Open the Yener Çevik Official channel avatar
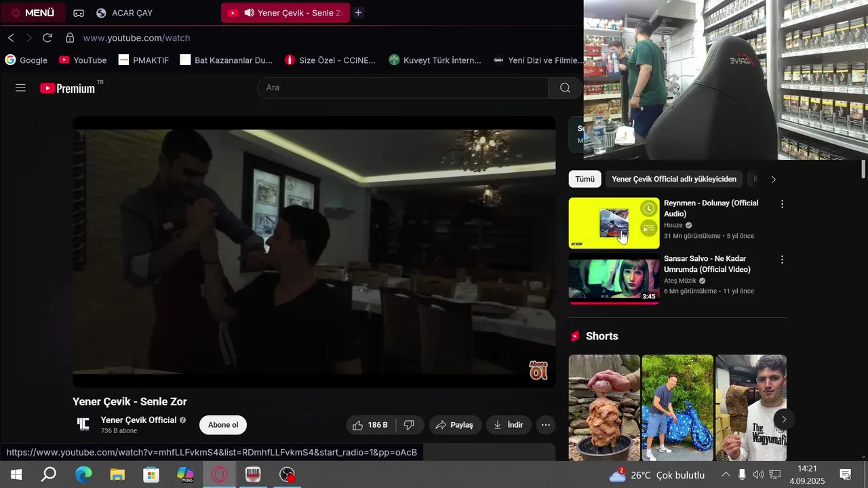868x488 pixels. pyautogui.click(x=83, y=425)
